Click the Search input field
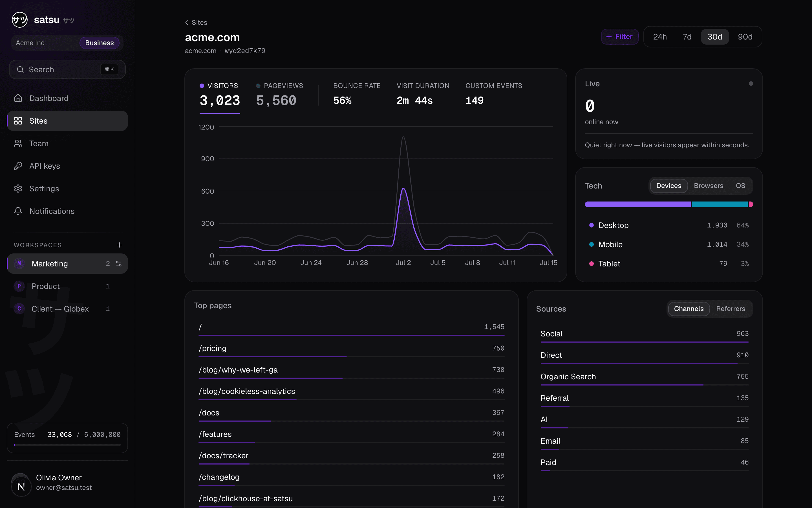Viewport: 812px width, 508px height. click(x=67, y=69)
